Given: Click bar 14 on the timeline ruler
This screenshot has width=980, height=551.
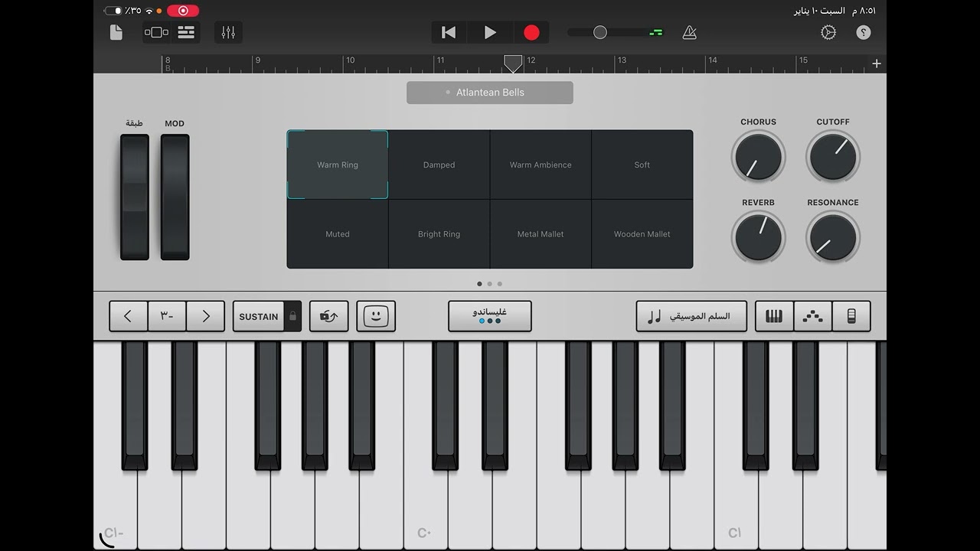Looking at the screenshot, I should (x=713, y=60).
